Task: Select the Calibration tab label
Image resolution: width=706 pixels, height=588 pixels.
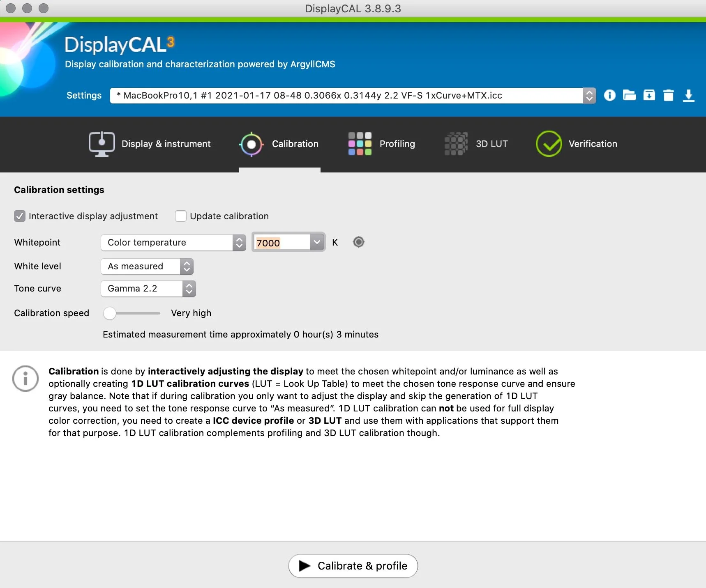Action: click(x=295, y=144)
